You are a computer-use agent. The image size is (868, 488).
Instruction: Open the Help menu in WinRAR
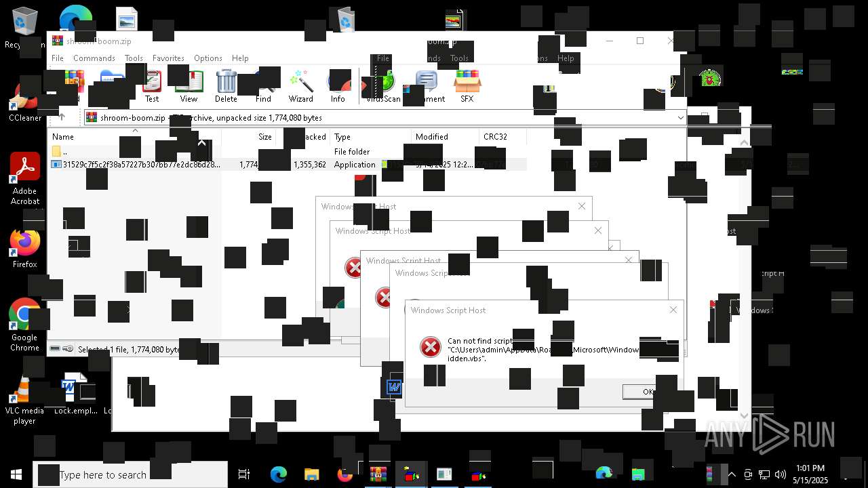[x=240, y=58]
